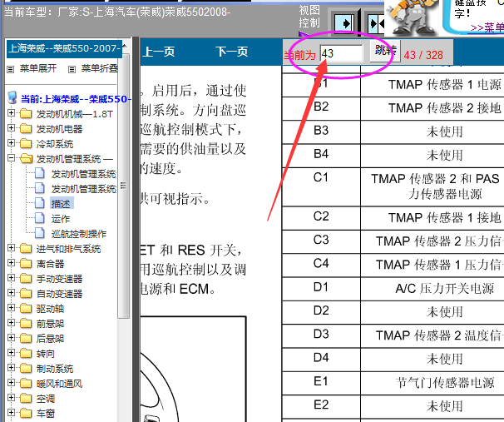Click table cell D3 pin label
504x422 pixels.
(321, 335)
